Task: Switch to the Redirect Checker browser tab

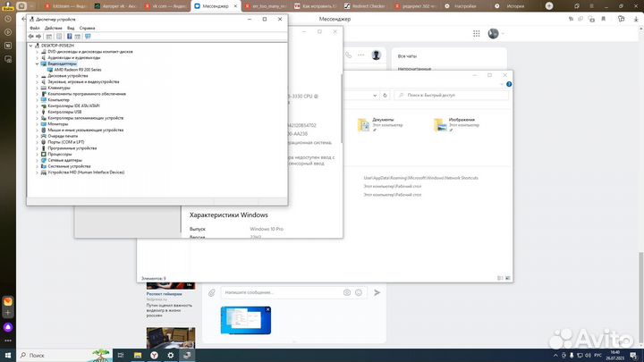Action: 364,6
